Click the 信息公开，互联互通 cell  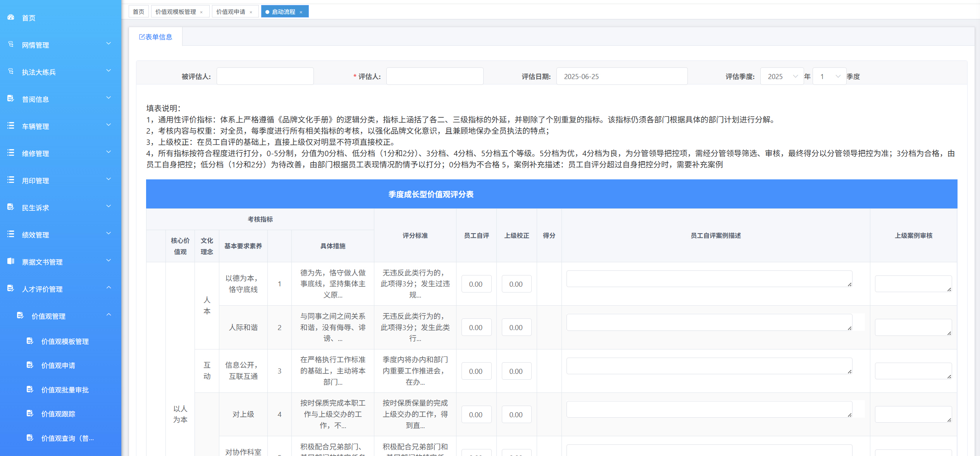[243, 371]
